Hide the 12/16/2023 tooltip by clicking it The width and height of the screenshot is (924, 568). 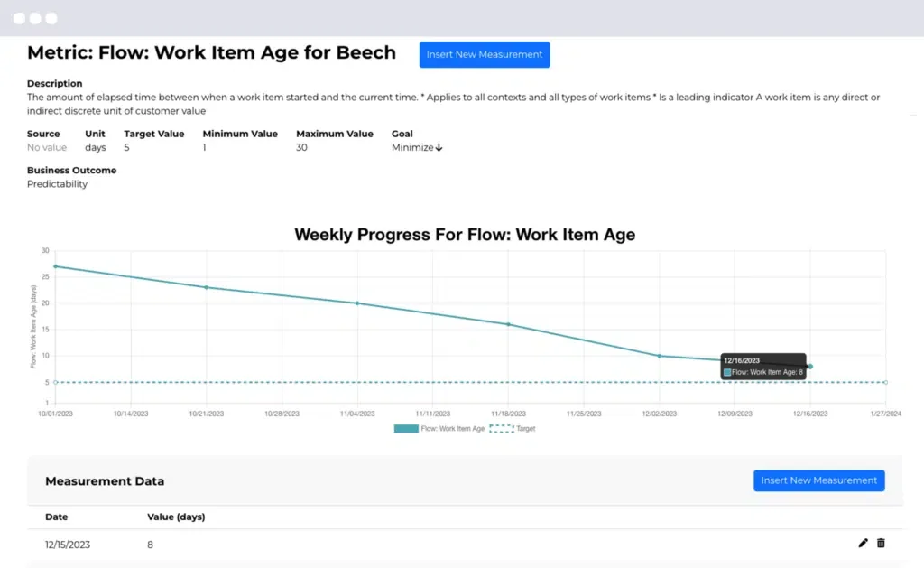762,365
